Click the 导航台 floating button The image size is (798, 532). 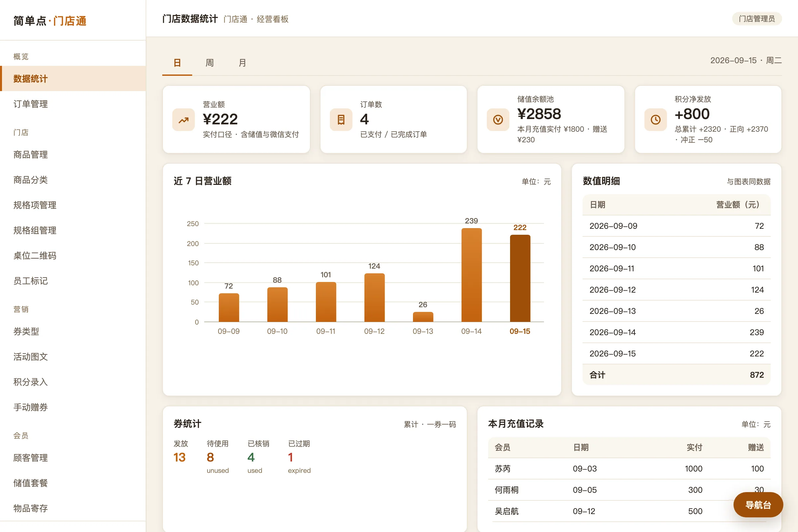(x=758, y=505)
